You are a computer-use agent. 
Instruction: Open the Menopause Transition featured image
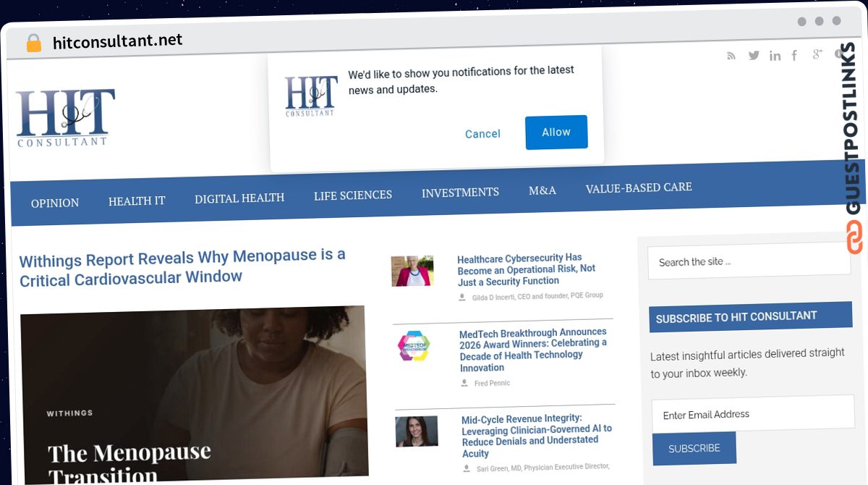(194, 395)
